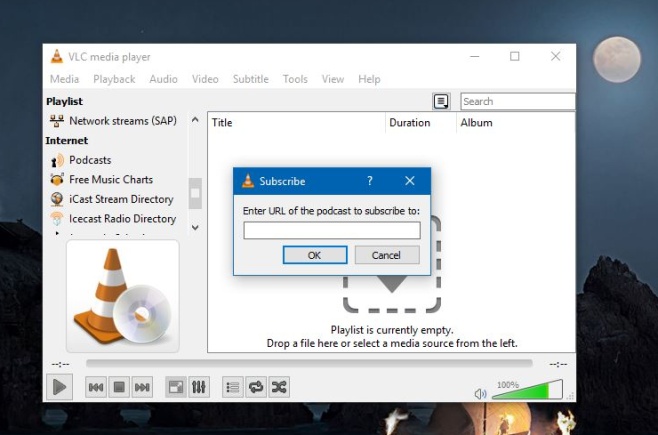Open the Audio menu
This screenshot has height=435, width=658.
tap(164, 79)
